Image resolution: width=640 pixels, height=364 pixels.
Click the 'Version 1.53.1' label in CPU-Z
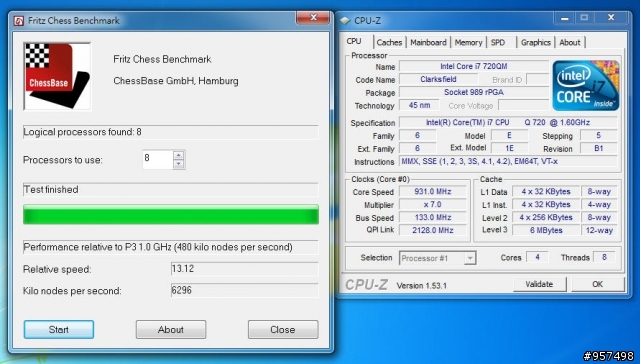pyautogui.click(x=422, y=286)
